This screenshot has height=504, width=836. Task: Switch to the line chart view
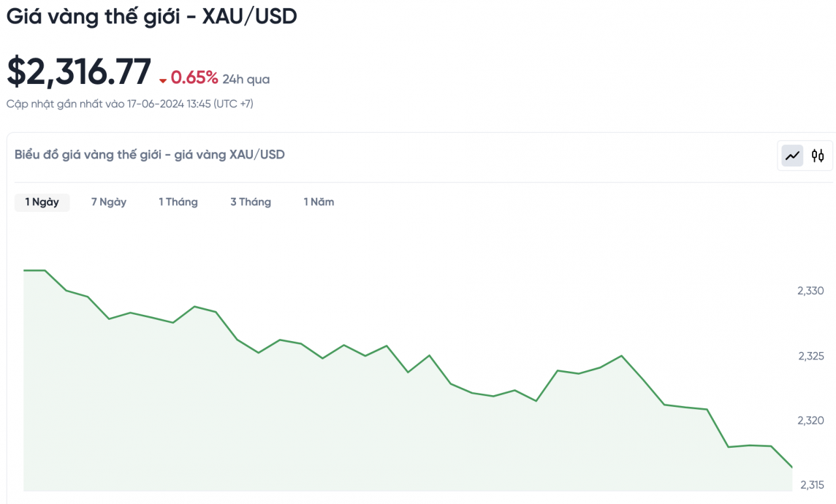coord(792,156)
